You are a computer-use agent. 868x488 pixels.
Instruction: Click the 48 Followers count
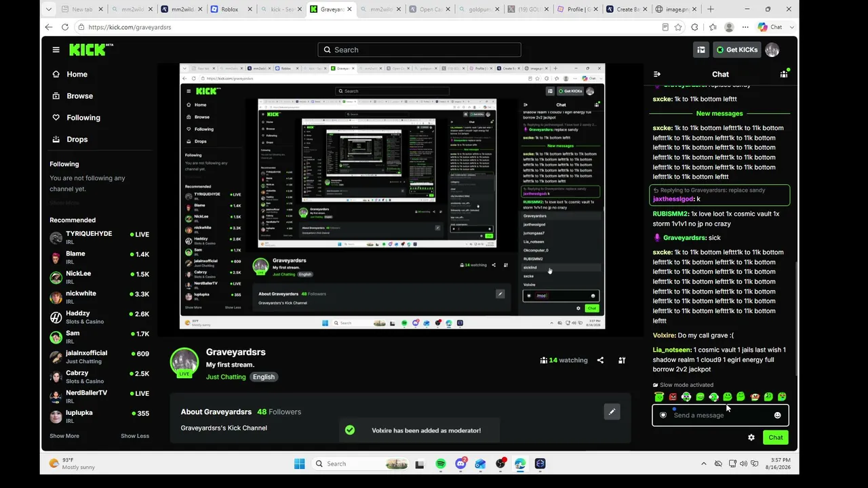coord(279,412)
